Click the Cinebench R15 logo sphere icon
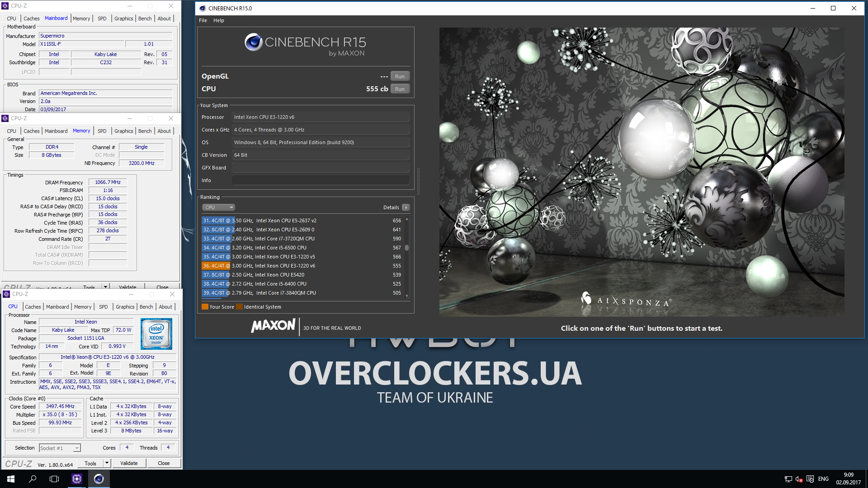 [254, 42]
